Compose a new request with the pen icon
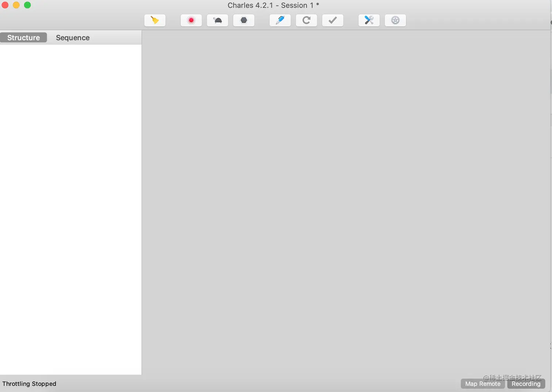The width and height of the screenshot is (552, 392). coord(280,20)
